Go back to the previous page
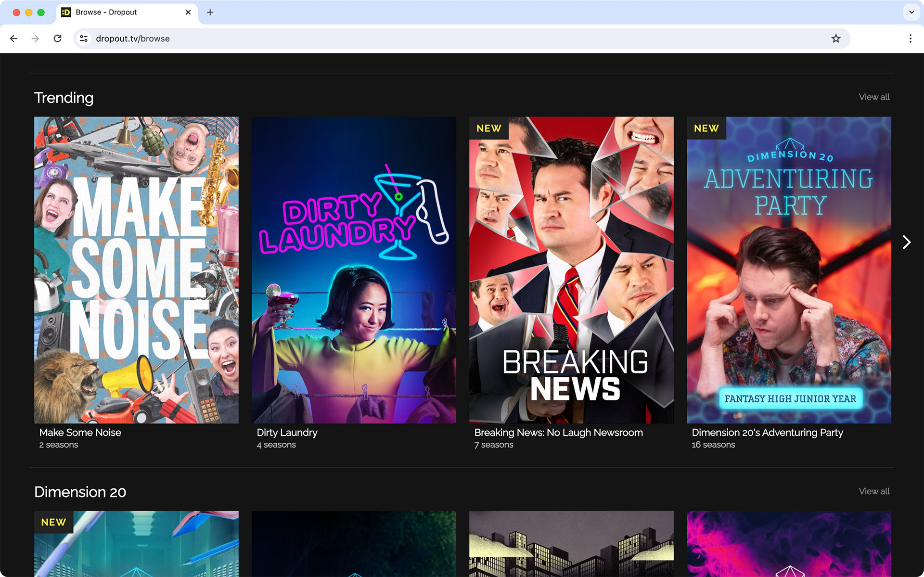 click(13, 38)
